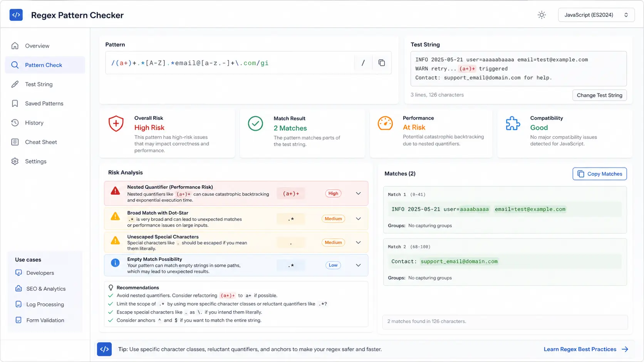Click the 'Consider anchors' recommendation line
This screenshot has height=362, width=644.
click(189, 320)
